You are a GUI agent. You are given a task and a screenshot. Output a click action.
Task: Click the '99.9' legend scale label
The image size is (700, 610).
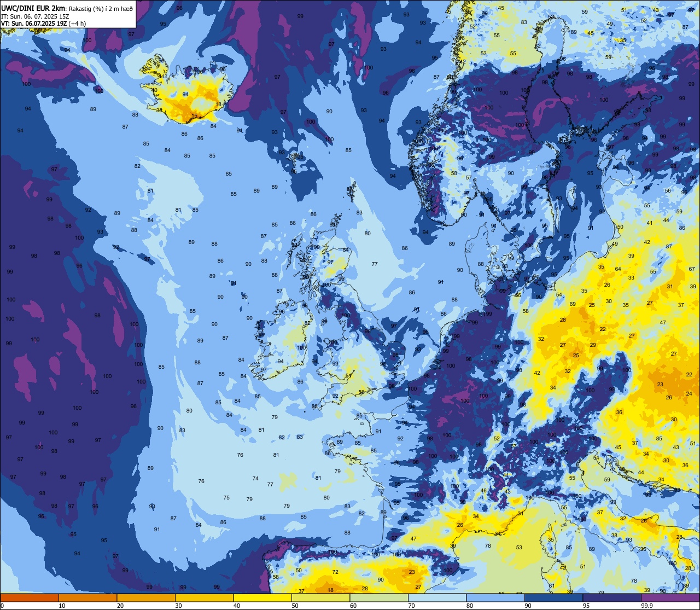647,606
